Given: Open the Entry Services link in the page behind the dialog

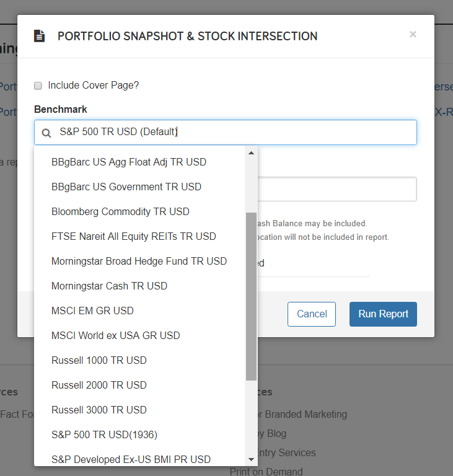Looking at the screenshot, I should 287,452.
